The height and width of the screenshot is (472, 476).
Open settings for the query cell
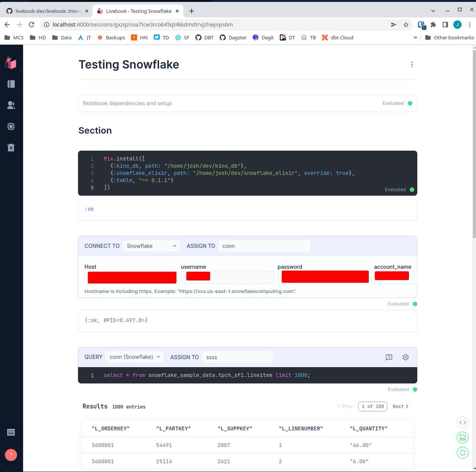pos(405,357)
